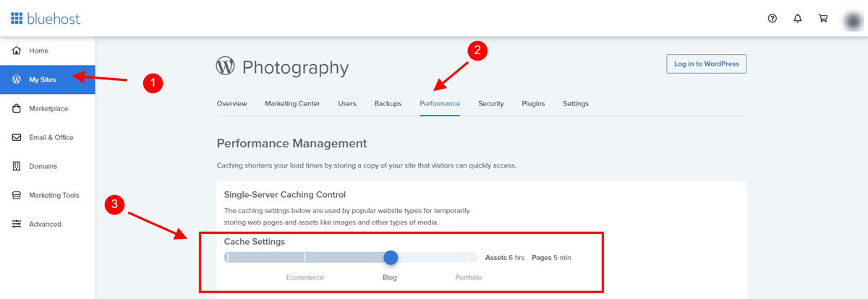The height and width of the screenshot is (299, 868).
Task: Switch to the Plugins tab
Action: 533,103
